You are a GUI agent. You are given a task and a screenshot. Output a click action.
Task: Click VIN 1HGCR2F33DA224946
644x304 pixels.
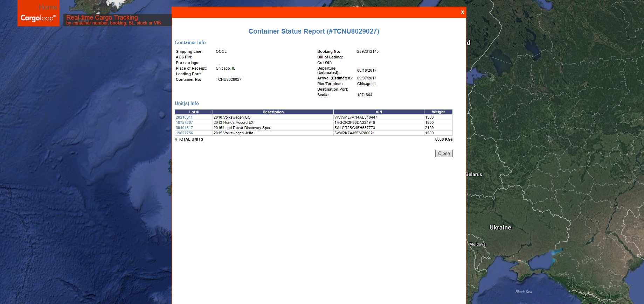354,122
